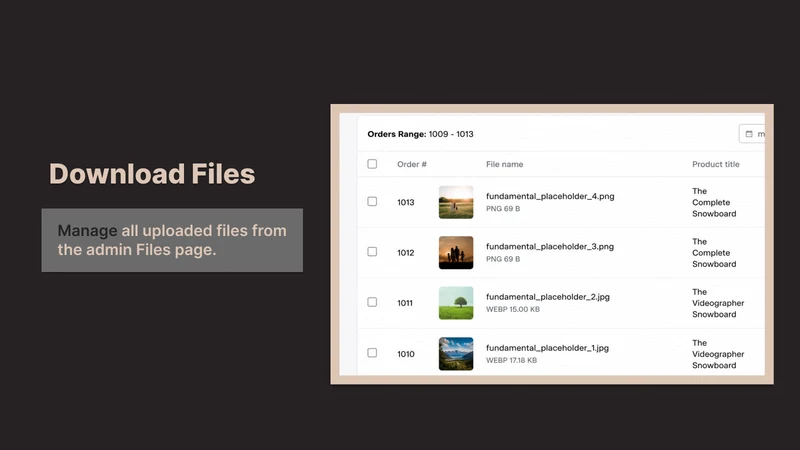Click product title of order 1012 row
800x450 pixels.
point(714,253)
